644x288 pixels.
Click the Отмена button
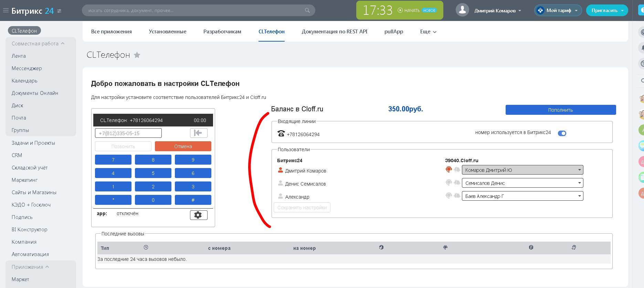pyautogui.click(x=183, y=146)
